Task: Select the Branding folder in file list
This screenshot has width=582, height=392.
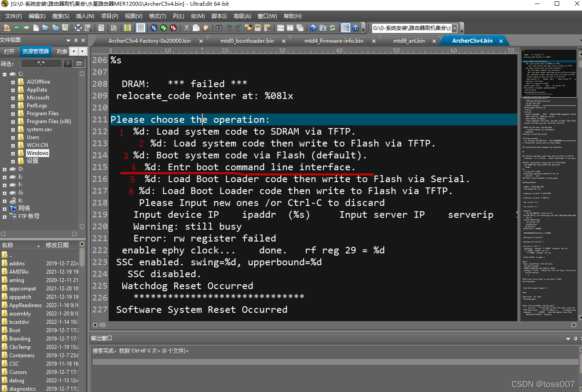Action: tap(20, 339)
